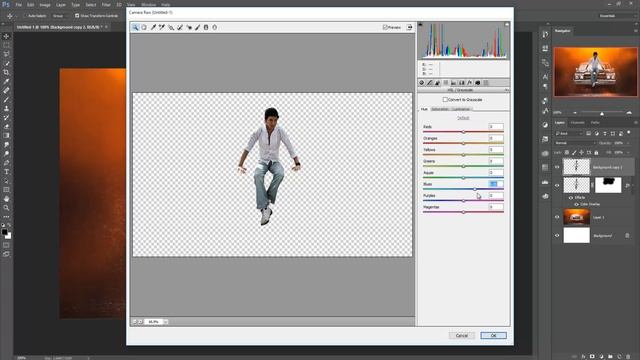Image resolution: width=640 pixels, height=360 pixels.
Task: Click the layer mask thumbnail in Layers panel
Action: click(x=608, y=185)
